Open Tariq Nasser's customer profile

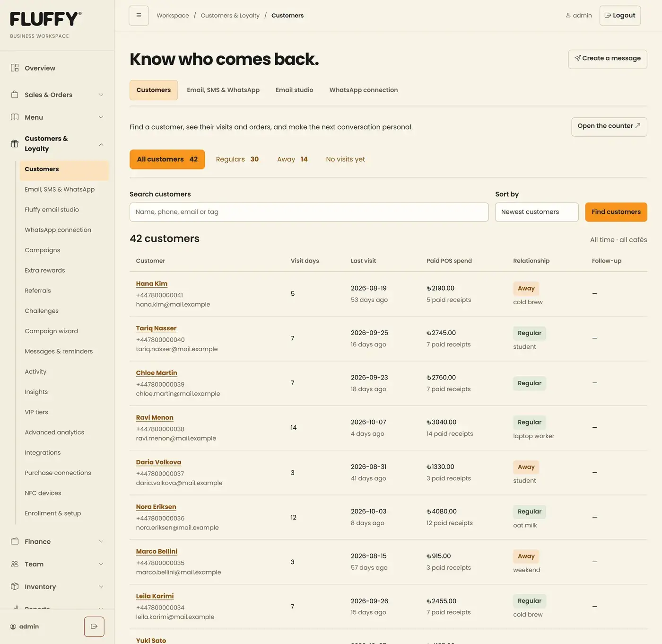click(x=156, y=328)
